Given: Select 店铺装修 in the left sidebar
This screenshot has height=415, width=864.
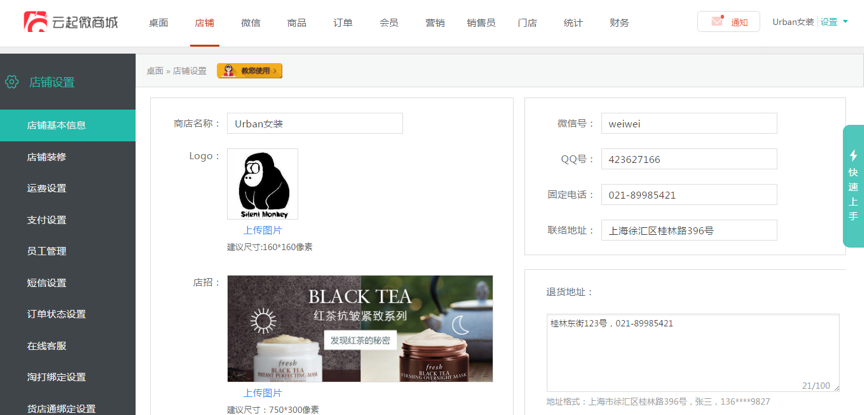Looking at the screenshot, I should (x=47, y=157).
